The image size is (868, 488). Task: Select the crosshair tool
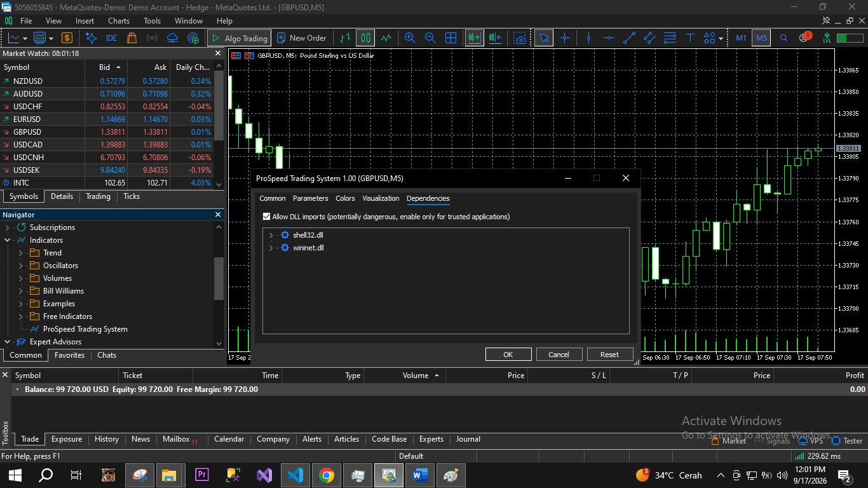point(564,38)
